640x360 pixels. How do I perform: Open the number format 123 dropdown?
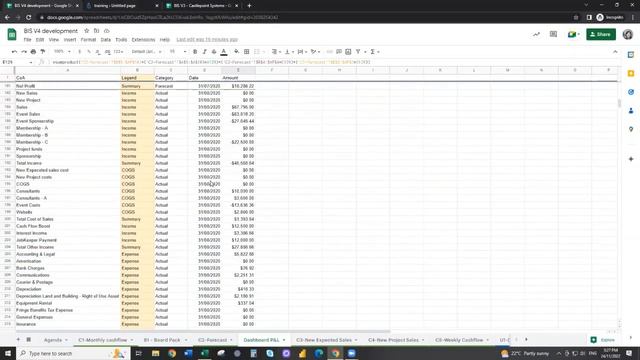119,52
